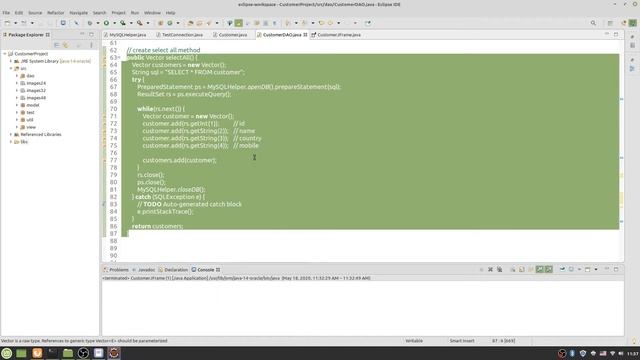Click Link with Editor icon in Package Explorer
Viewport: 640px width, 360px height.
click(66, 45)
